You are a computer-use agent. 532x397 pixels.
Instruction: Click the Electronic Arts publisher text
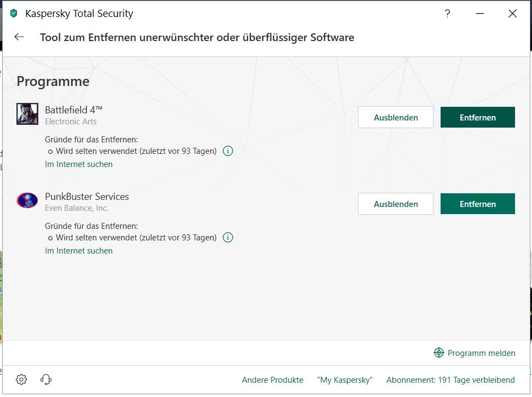71,122
